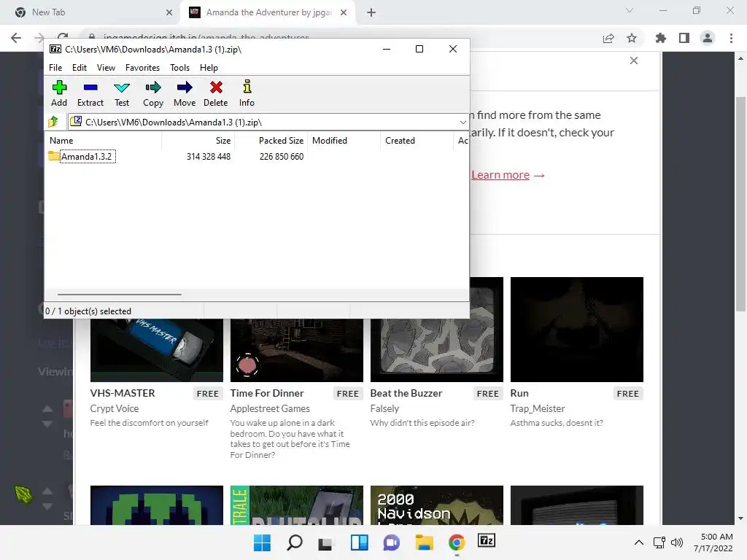Open File Explorer from taskbar

pyautogui.click(x=424, y=542)
